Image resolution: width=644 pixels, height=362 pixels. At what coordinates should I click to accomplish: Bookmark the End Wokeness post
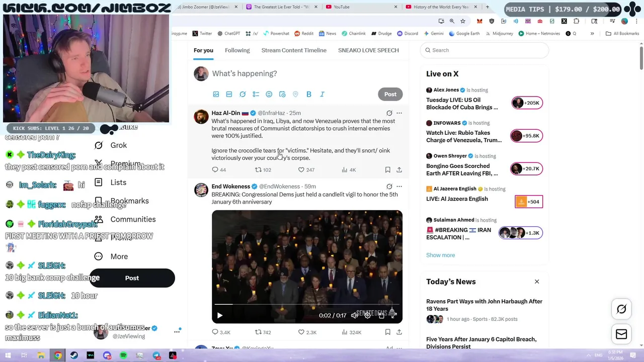pos(387,332)
